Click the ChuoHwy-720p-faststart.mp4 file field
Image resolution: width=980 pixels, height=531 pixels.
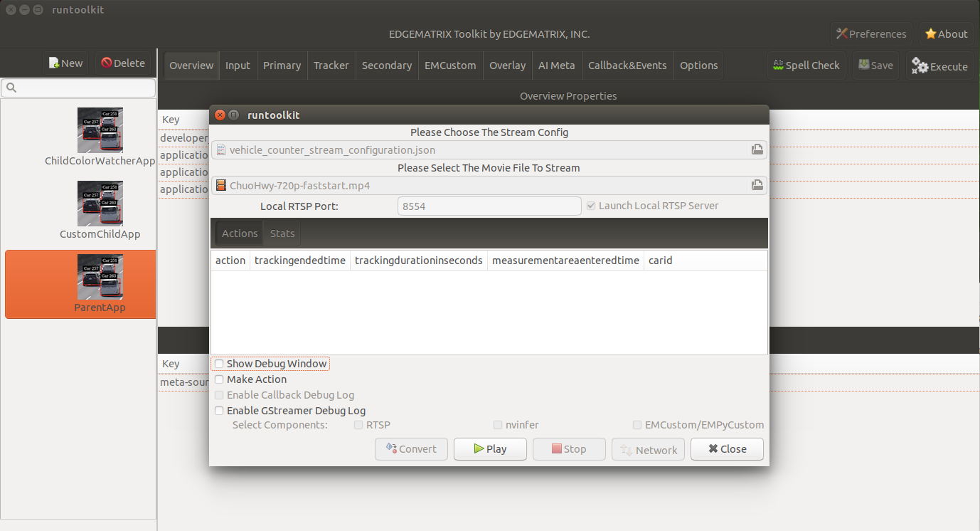(x=489, y=185)
